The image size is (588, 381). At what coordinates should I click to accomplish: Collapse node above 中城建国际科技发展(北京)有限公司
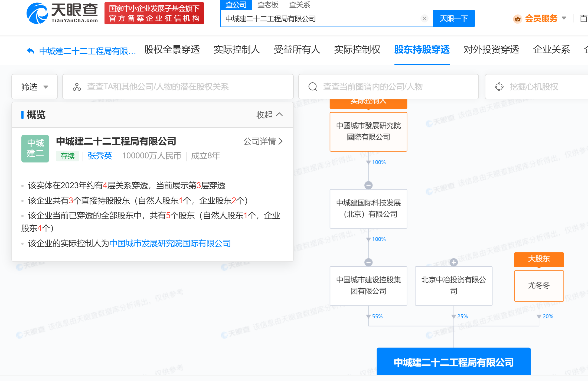[x=368, y=185]
